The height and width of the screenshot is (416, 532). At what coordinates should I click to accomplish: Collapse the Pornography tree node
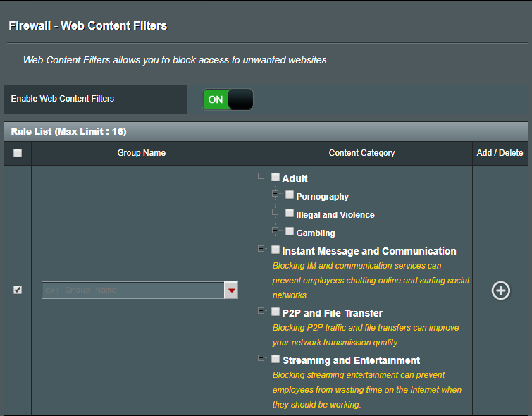(276, 194)
